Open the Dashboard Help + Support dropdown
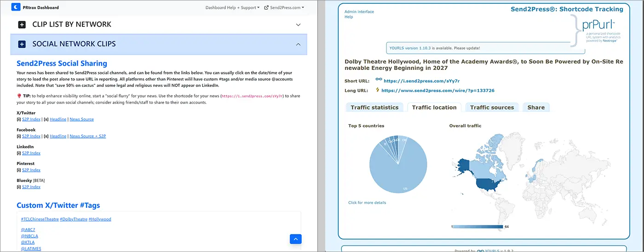 232,7
